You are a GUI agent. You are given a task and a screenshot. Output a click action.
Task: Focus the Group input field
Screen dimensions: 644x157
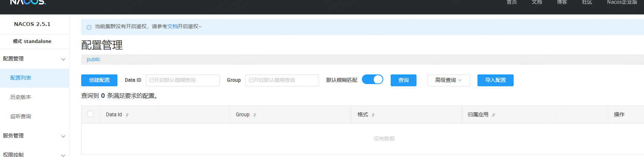282,80
